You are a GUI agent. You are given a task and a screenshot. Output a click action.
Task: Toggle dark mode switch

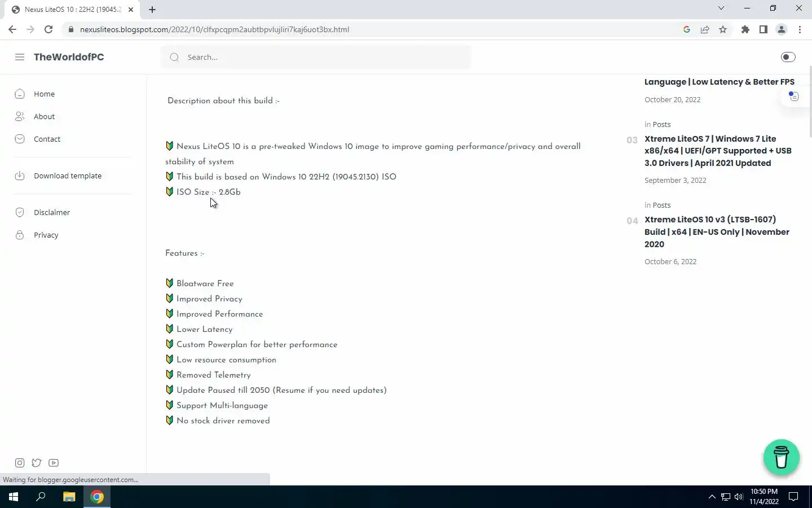(788, 57)
